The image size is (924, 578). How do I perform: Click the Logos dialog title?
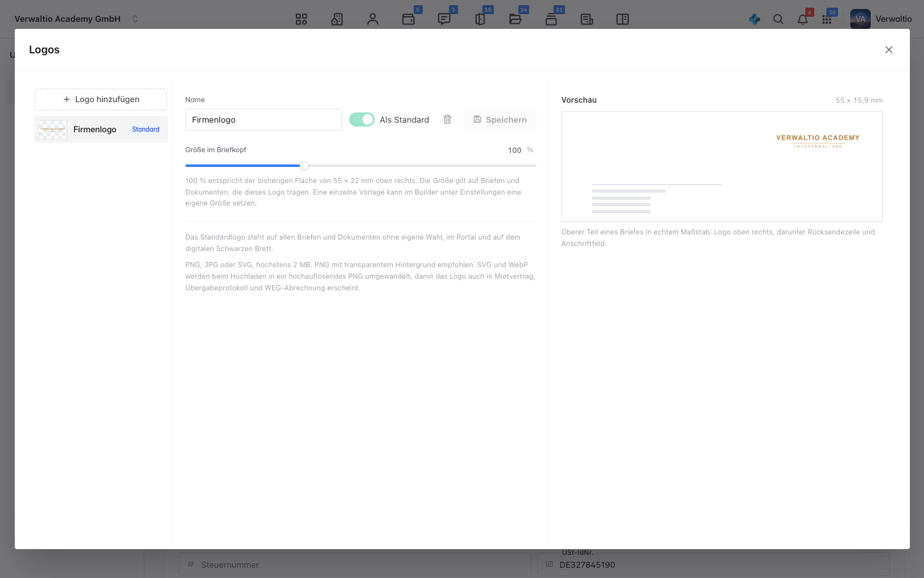click(44, 49)
